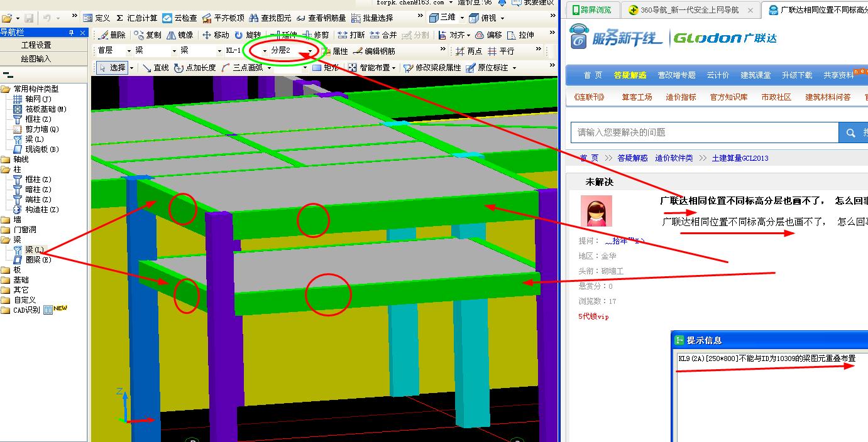Click the 复制 copy tool
The width and height of the screenshot is (868, 442).
pos(148,35)
